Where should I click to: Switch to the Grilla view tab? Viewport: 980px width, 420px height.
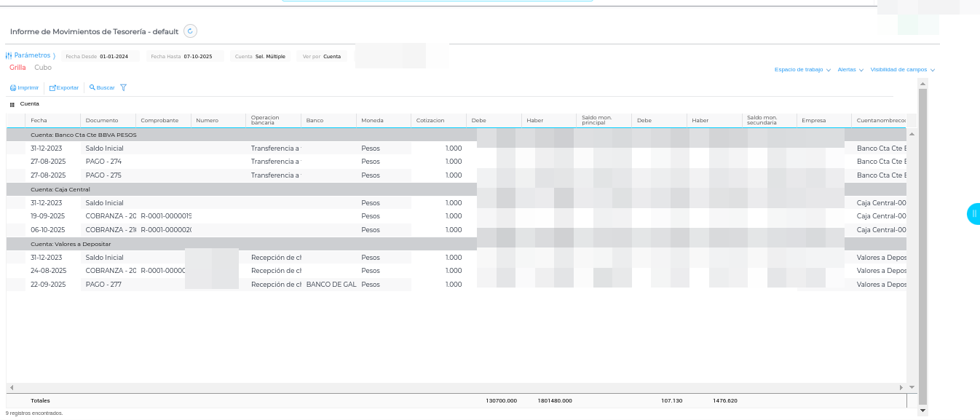(x=17, y=68)
